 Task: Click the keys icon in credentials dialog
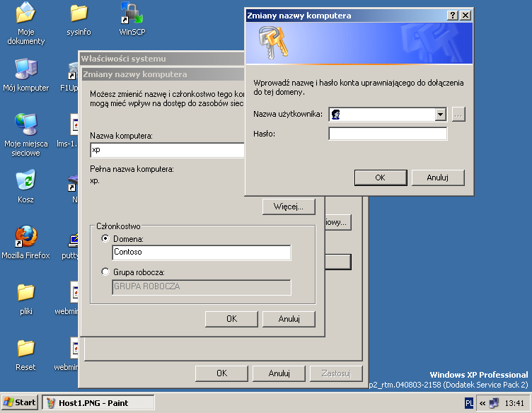273,42
